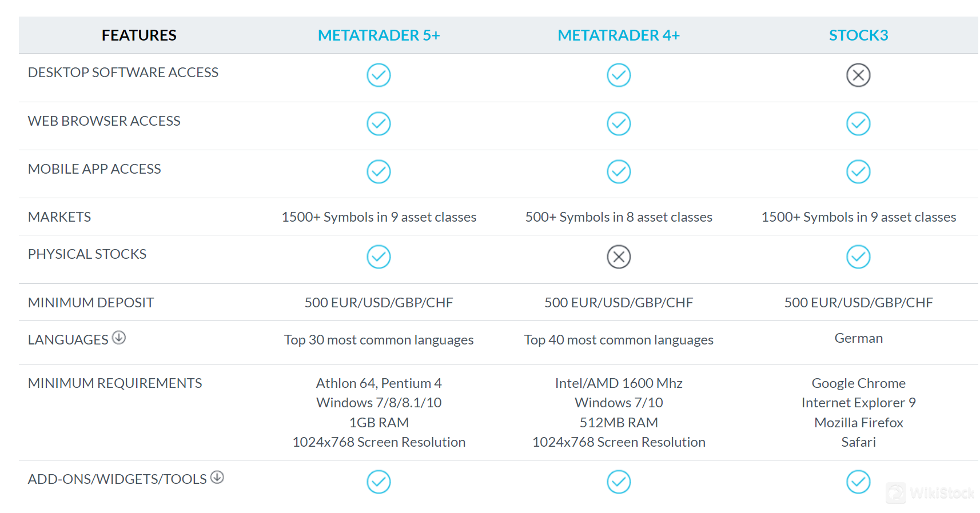Image resolution: width=980 pixels, height=513 pixels.
Task: Click Stock3 add-ons/widgets/tools checkmark
Action: tap(858, 482)
